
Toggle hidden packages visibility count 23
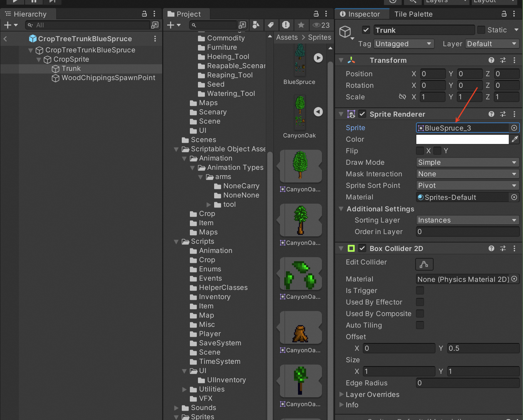click(x=321, y=25)
